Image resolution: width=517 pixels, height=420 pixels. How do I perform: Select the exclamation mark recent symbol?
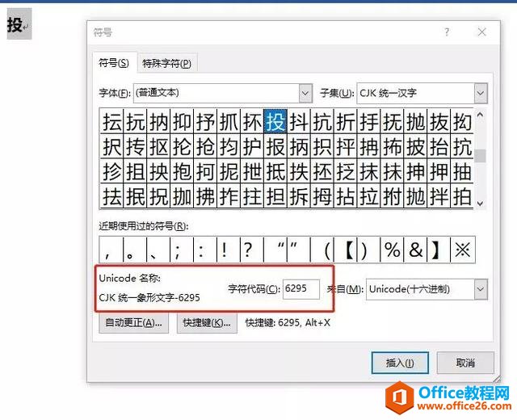[229, 250]
